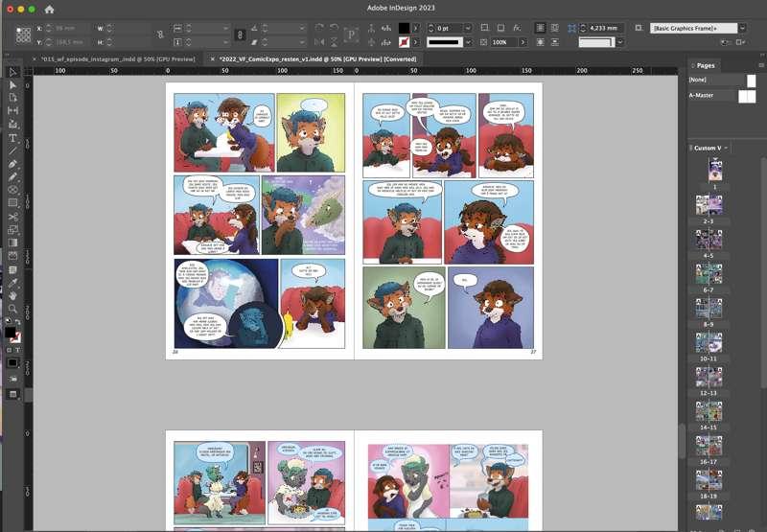
Task: Switch to 2022_VF_ComicExpo_resten_v1.indd tab
Action: pyautogui.click(x=318, y=58)
